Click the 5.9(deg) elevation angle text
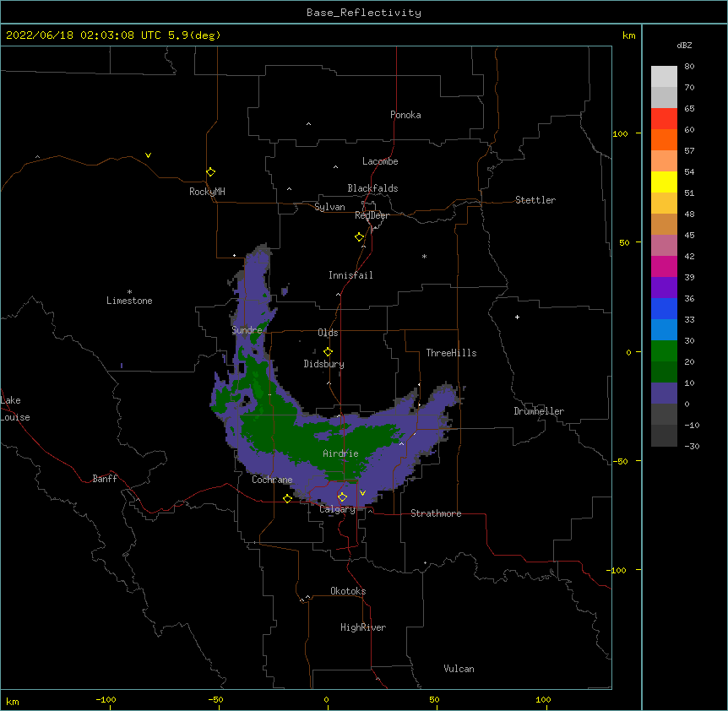The image size is (728, 711). [194, 35]
